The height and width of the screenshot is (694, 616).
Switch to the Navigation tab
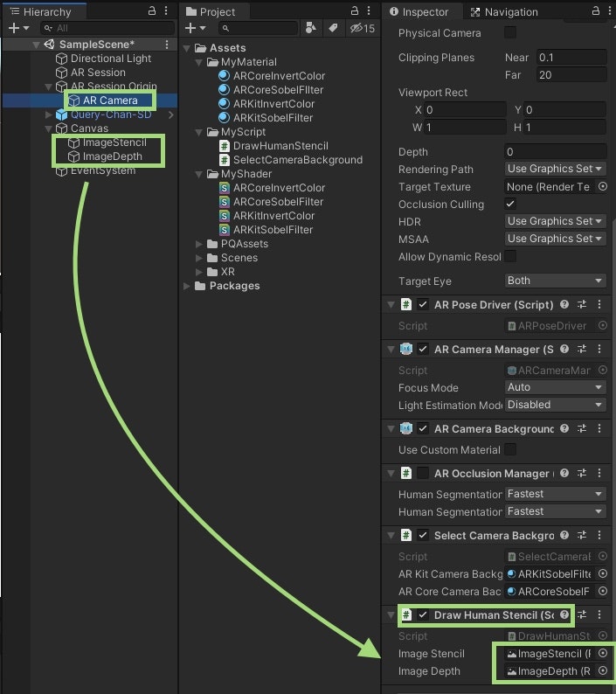coord(504,12)
